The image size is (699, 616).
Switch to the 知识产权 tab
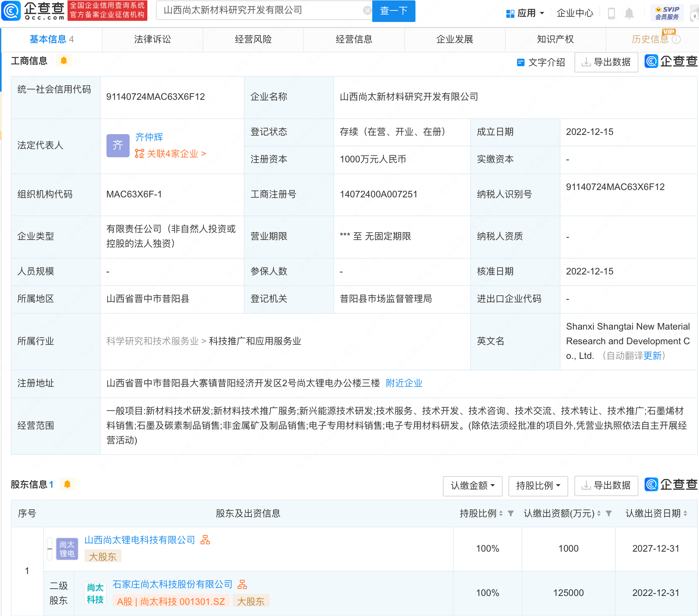[554, 39]
